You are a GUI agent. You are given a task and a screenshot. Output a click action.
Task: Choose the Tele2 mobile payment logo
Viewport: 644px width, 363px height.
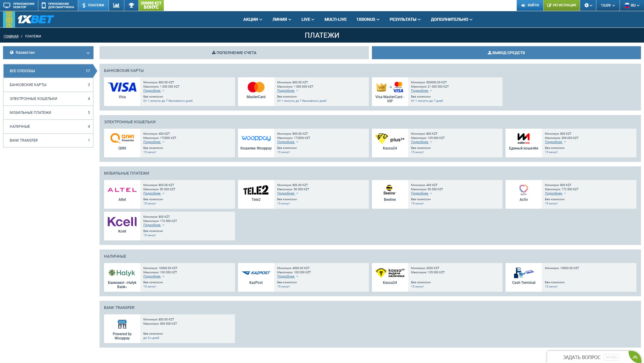pyautogui.click(x=256, y=190)
